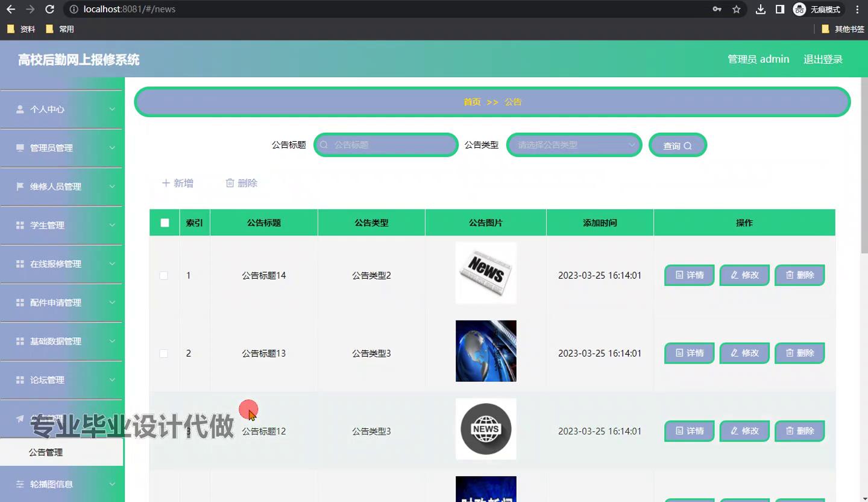Click the password key icon
The width and height of the screenshot is (868, 502).
(717, 9)
